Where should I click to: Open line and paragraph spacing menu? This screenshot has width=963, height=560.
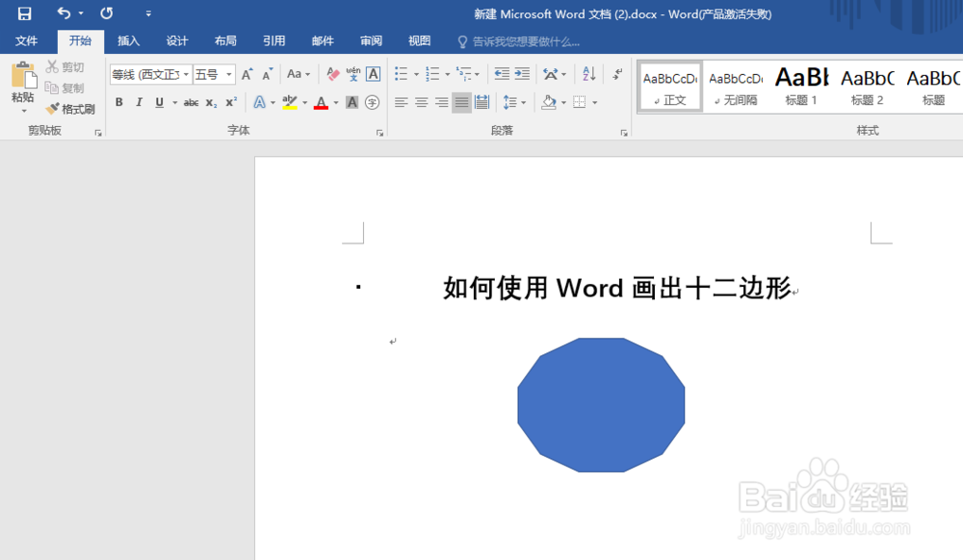point(514,102)
